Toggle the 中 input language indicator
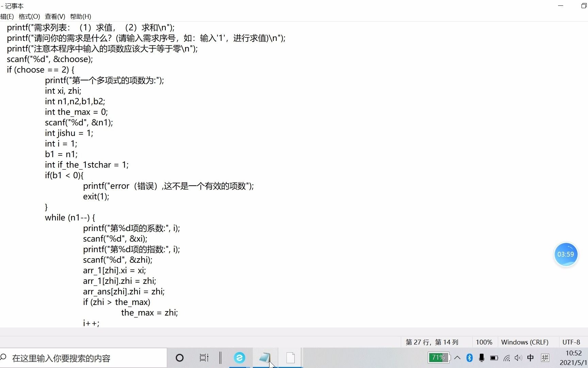The image size is (588, 368). (530, 358)
